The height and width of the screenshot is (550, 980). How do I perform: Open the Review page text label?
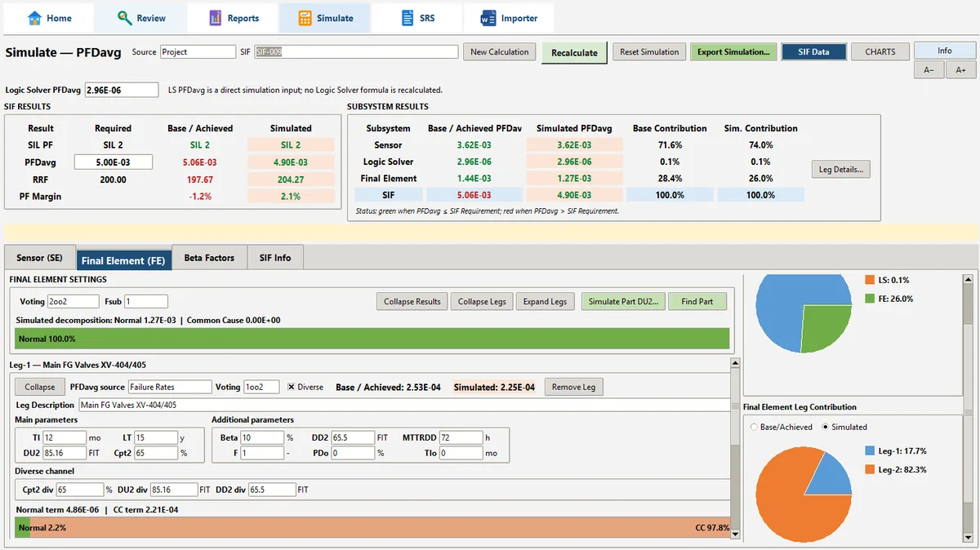(151, 18)
